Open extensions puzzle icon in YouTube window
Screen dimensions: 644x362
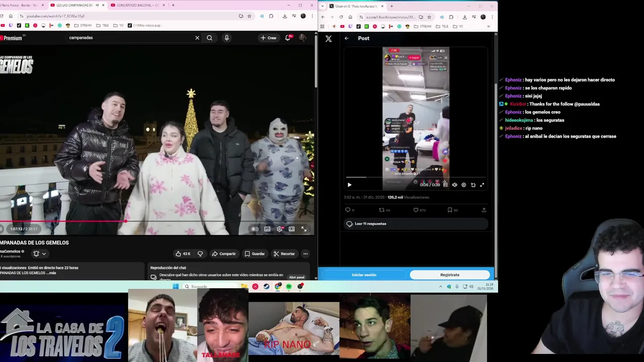click(271, 16)
